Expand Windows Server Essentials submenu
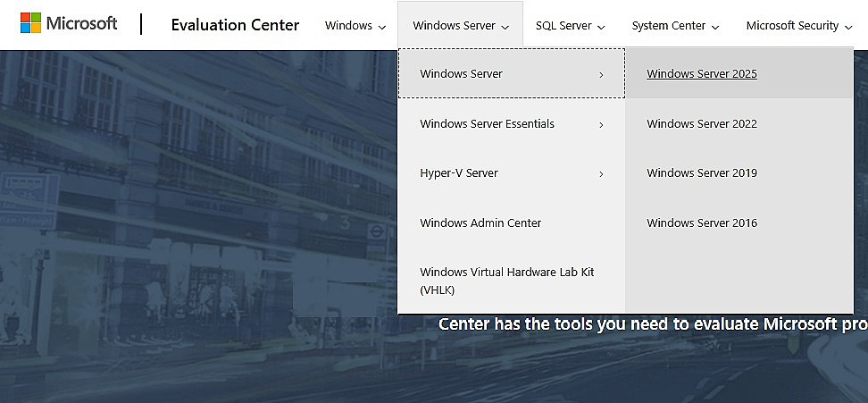 coord(512,123)
